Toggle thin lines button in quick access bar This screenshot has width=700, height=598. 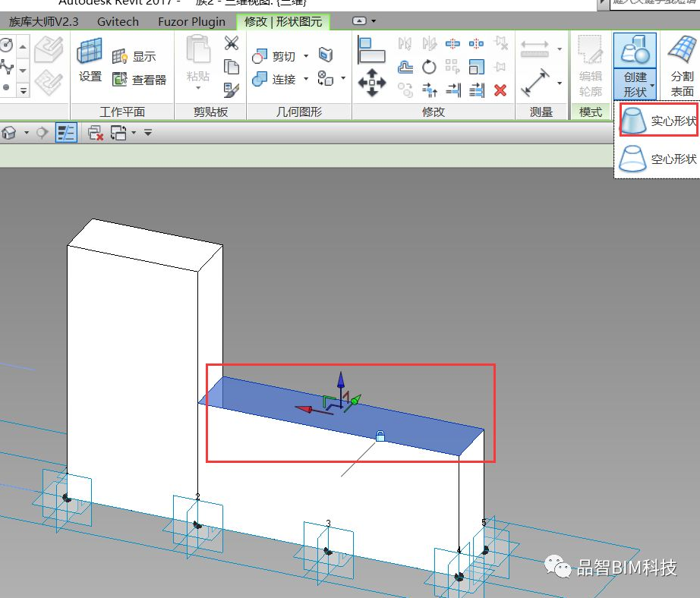point(67,133)
